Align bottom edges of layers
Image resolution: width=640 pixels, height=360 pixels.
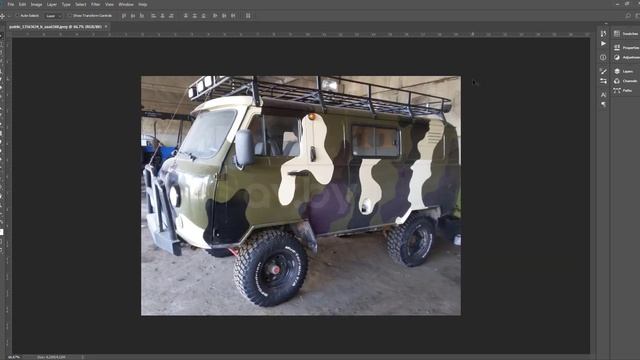[142, 16]
